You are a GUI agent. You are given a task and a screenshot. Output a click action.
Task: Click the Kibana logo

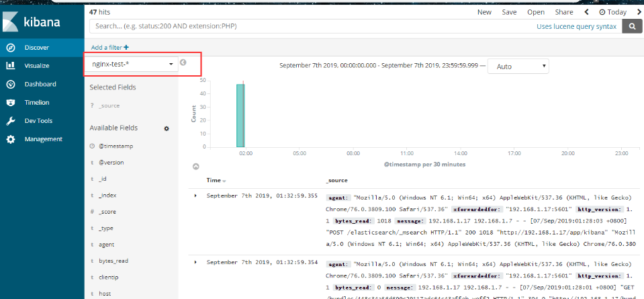32,22
